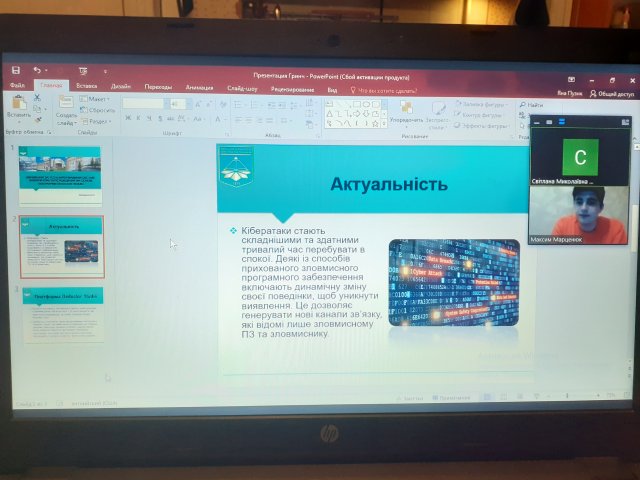Select the first slide thumbnail
640x480 pixels.
[61, 173]
